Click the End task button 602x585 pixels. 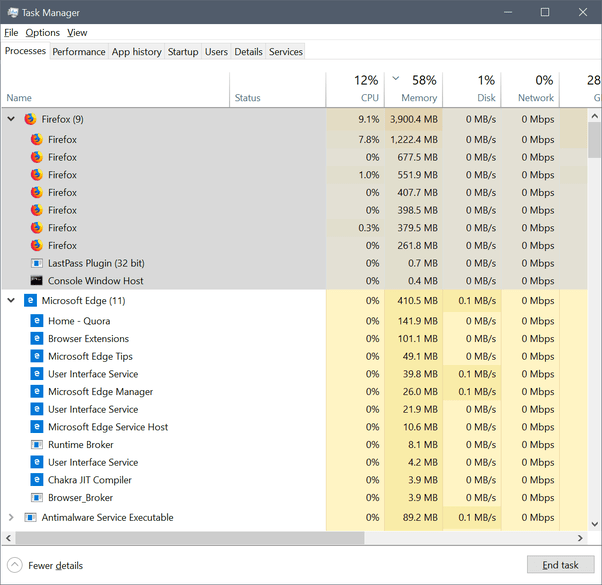pos(560,564)
